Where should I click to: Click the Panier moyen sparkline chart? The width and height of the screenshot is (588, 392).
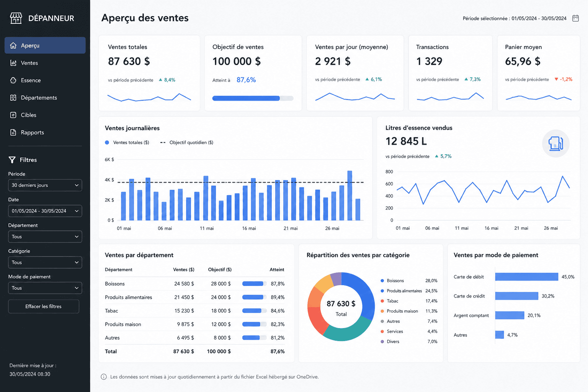(x=539, y=98)
